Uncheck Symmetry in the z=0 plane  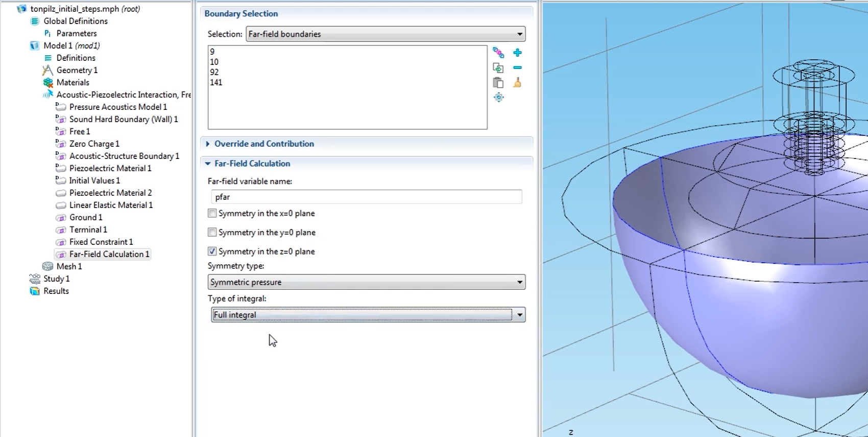point(212,251)
